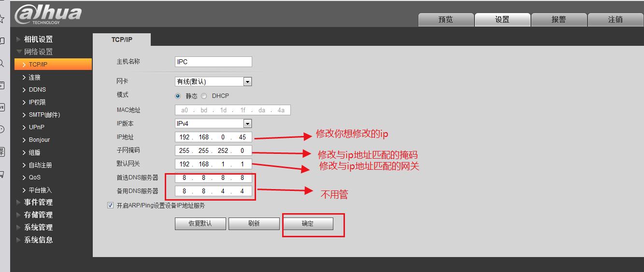
Task: Click the 刷新 button
Action: tap(254, 224)
